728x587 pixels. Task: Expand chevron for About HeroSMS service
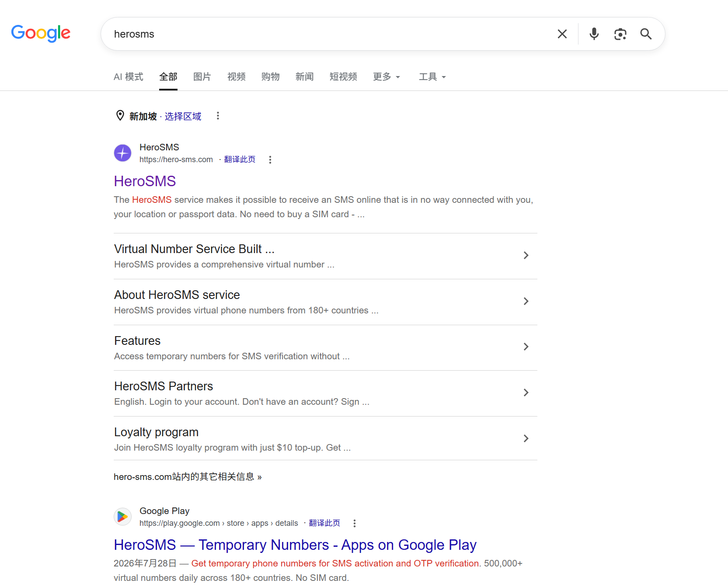click(526, 301)
